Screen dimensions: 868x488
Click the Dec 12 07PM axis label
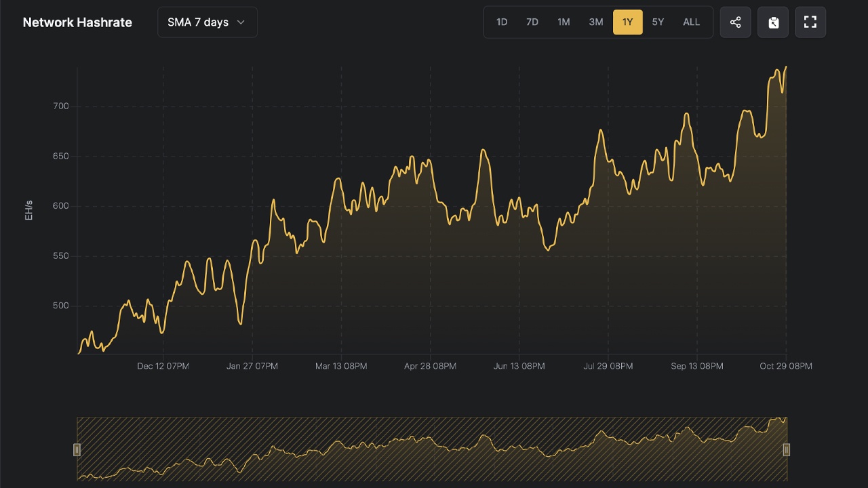coord(163,365)
